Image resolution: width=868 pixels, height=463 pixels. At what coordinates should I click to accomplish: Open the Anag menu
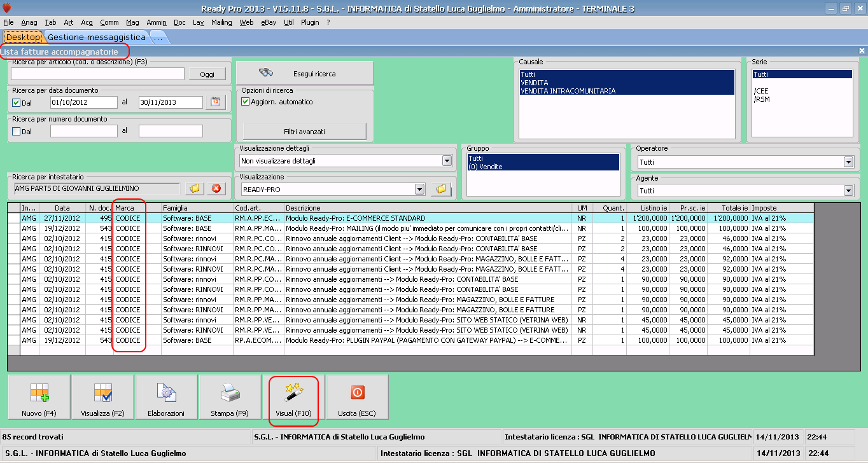tap(29, 22)
